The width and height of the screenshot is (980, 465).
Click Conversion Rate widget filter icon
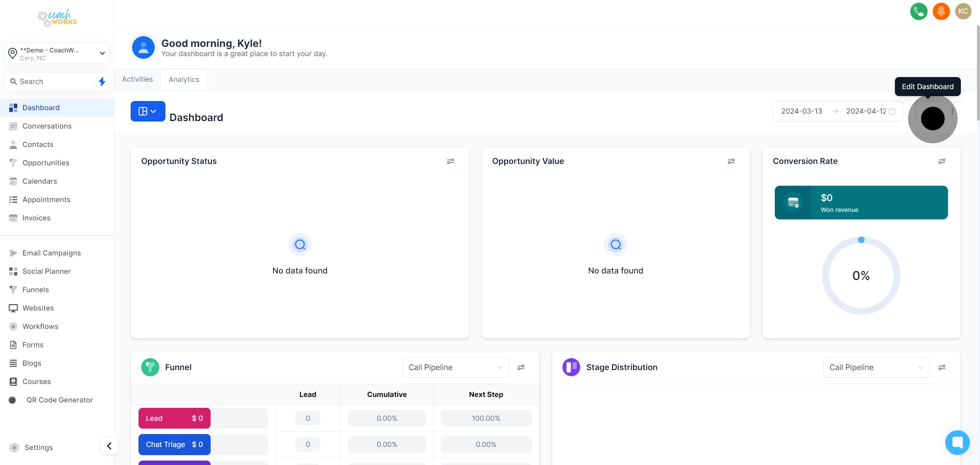(x=942, y=161)
